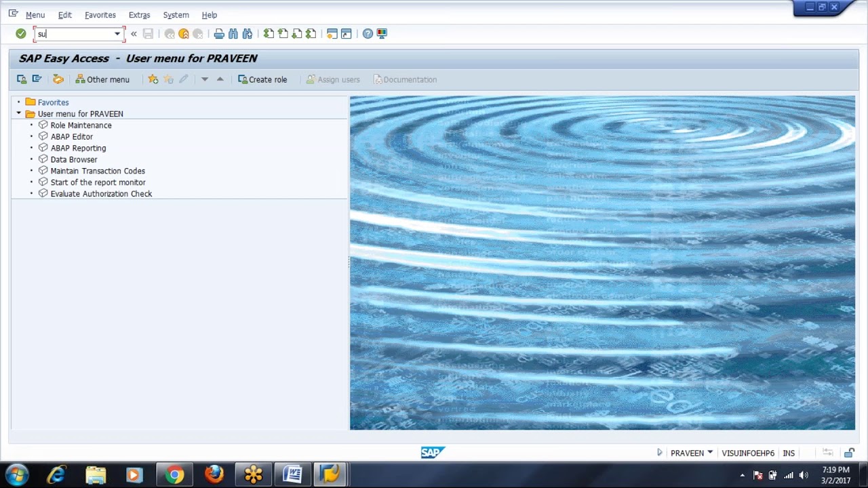The image size is (868, 488).
Task: Open the Menu menu in the menu bar
Action: (35, 15)
